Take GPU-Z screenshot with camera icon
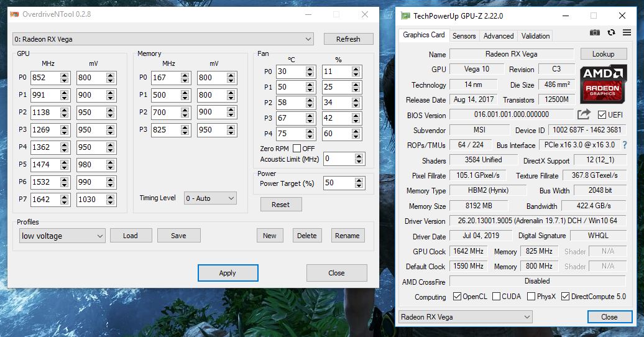The width and height of the screenshot is (644, 337). coord(595,32)
